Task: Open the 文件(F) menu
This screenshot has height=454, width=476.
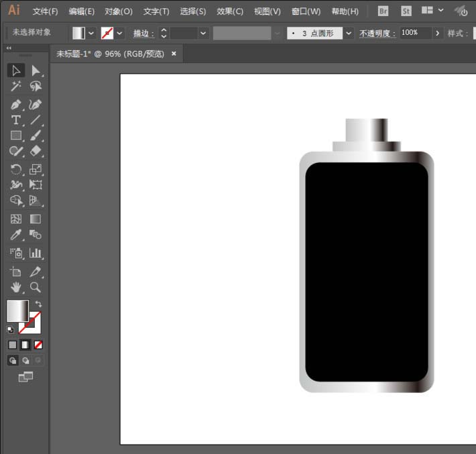Action: [x=45, y=11]
